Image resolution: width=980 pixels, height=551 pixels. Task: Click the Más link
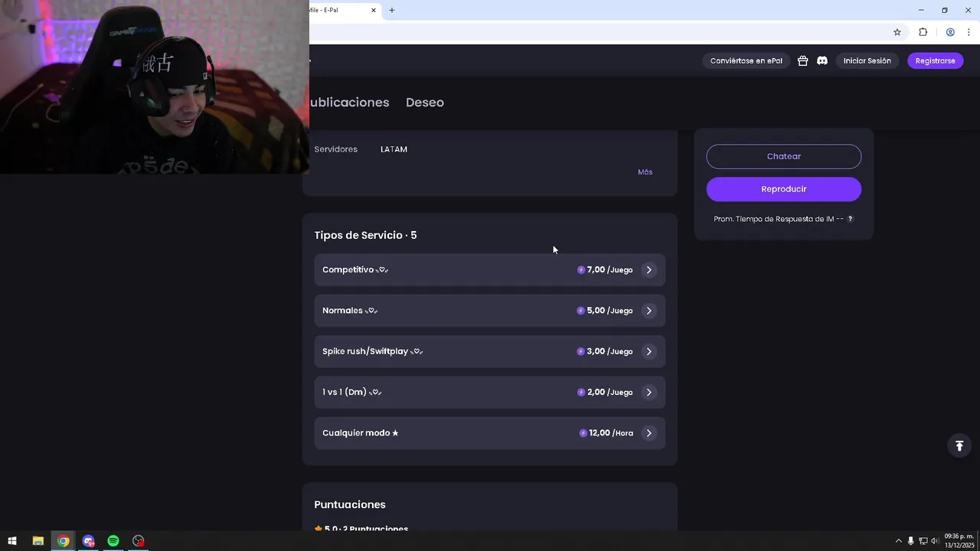(x=645, y=172)
